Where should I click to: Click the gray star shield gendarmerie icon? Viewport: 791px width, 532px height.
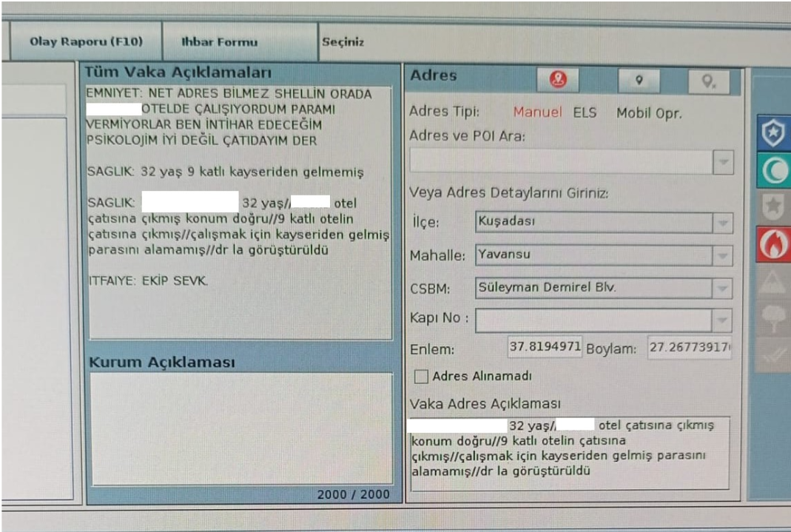[773, 207]
